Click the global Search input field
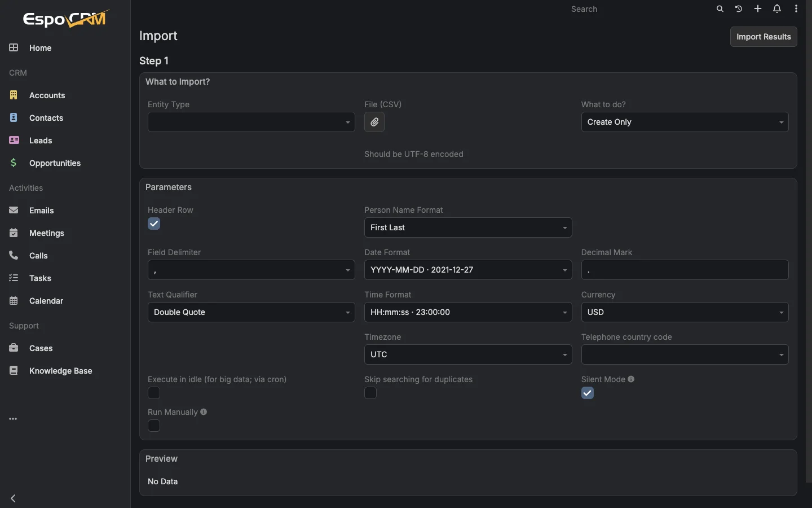 point(638,9)
